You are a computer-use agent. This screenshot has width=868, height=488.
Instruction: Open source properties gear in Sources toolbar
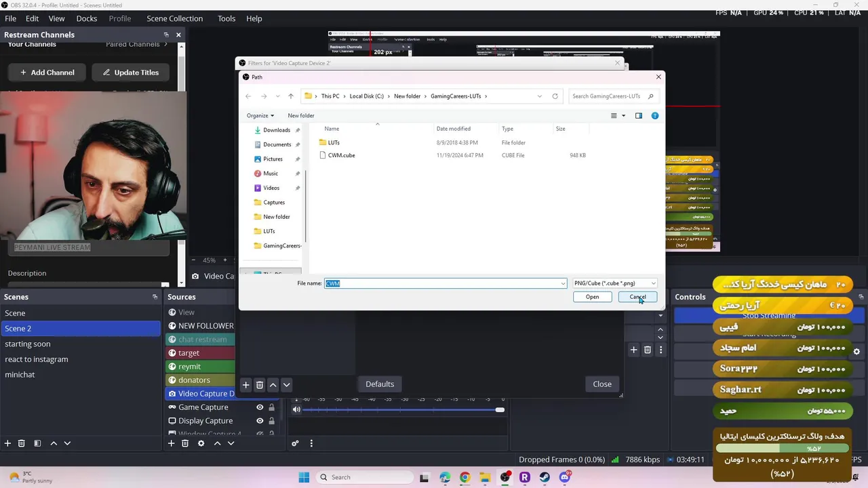[x=201, y=443]
